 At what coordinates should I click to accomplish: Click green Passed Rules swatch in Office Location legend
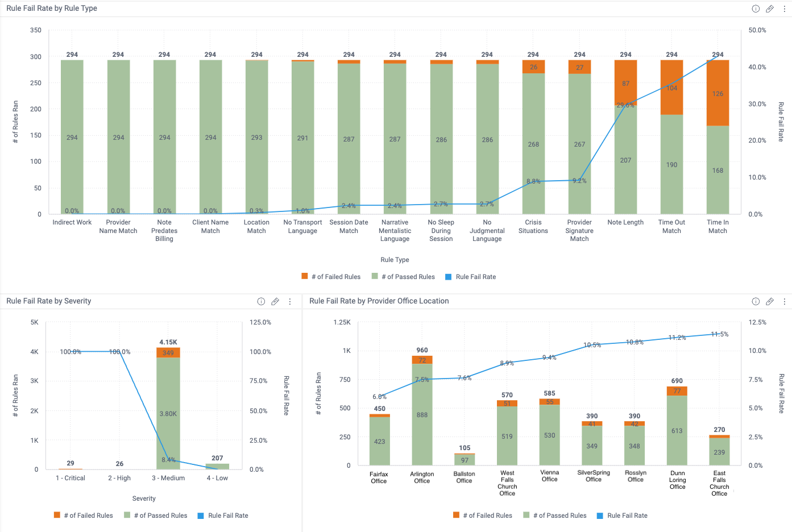(x=526, y=515)
